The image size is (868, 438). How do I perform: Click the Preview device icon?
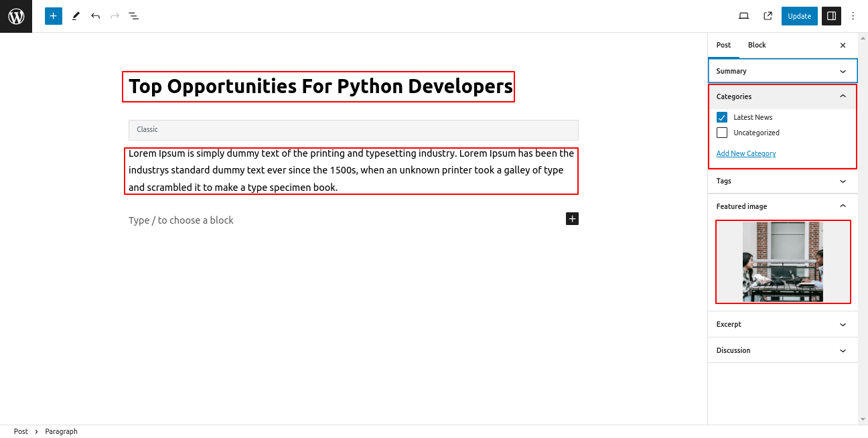click(x=743, y=16)
